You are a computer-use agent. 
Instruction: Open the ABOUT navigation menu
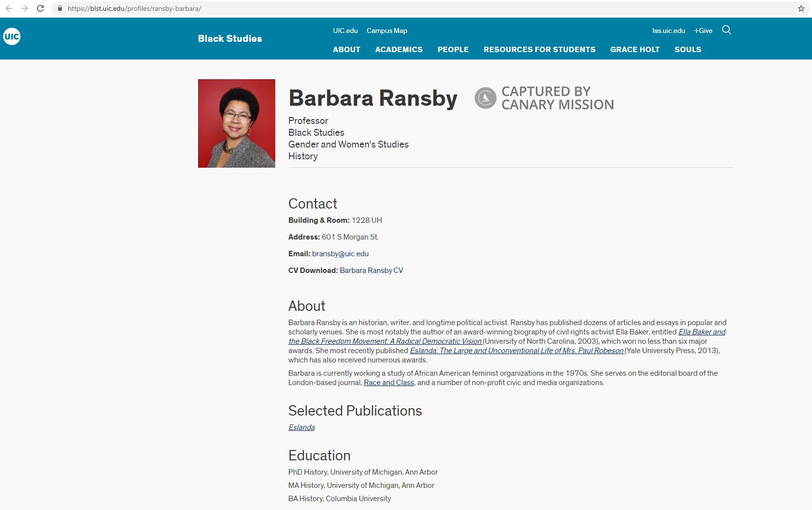pos(347,49)
